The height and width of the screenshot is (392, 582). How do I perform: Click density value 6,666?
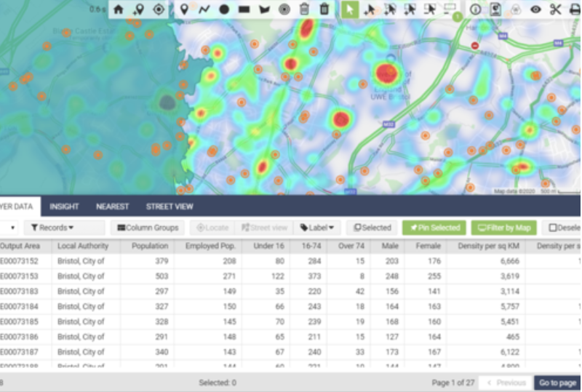coord(510,261)
